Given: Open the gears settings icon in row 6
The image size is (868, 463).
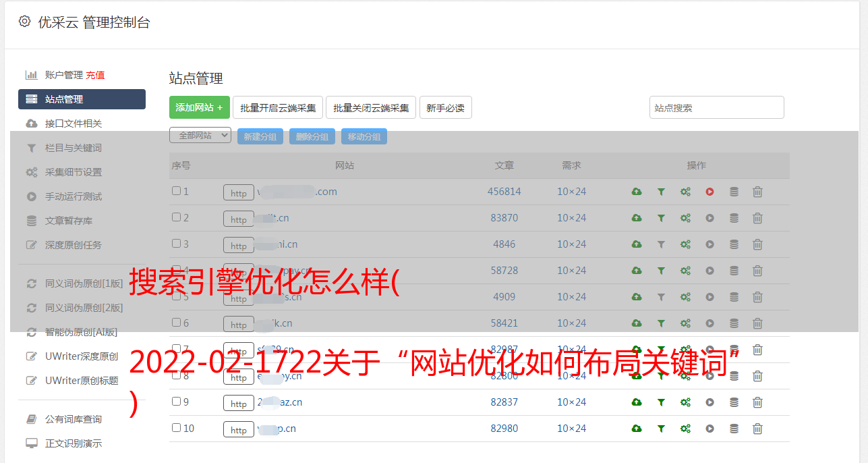Looking at the screenshot, I should pyautogui.click(x=685, y=323).
